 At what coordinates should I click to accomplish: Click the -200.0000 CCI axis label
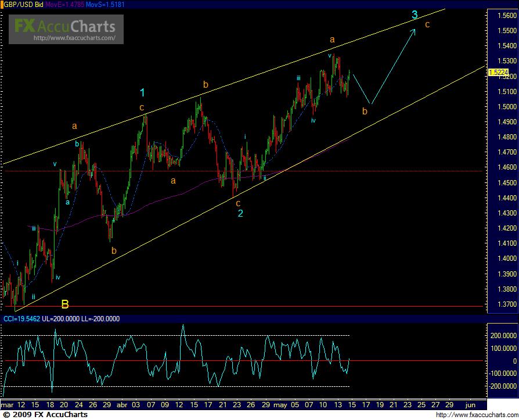coord(500,386)
